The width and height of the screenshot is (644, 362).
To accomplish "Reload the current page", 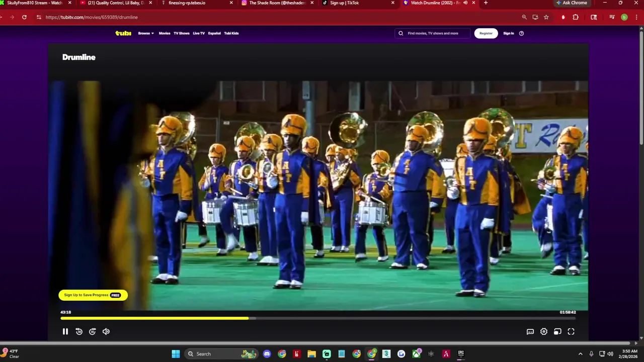I will (24, 17).
